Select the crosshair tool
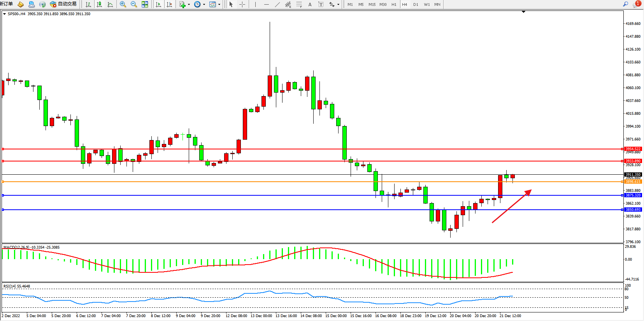Screen dimensions: 644x321 [242, 4]
